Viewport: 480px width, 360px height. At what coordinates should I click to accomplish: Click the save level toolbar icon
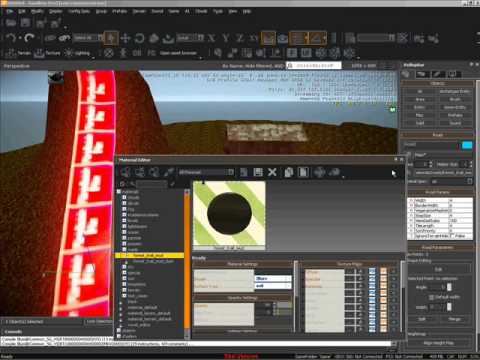point(25,23)
